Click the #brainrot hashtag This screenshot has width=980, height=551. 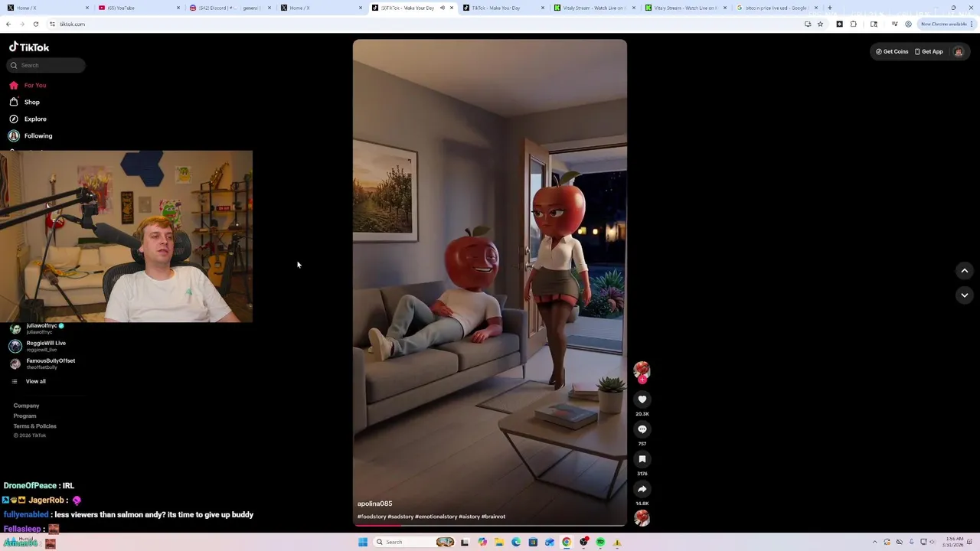coord(493,517)
